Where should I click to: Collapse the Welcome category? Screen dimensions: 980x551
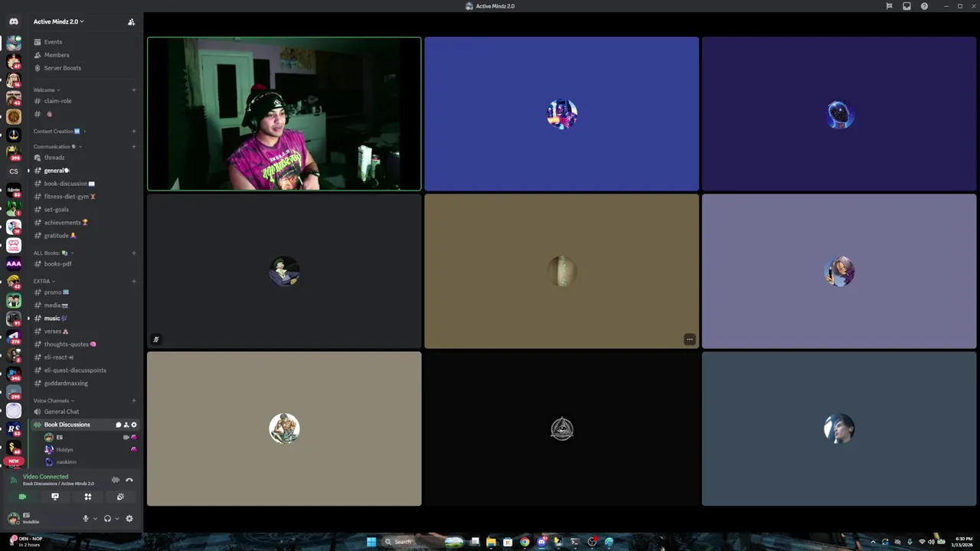pyautogui.click(x=46, y=90)
